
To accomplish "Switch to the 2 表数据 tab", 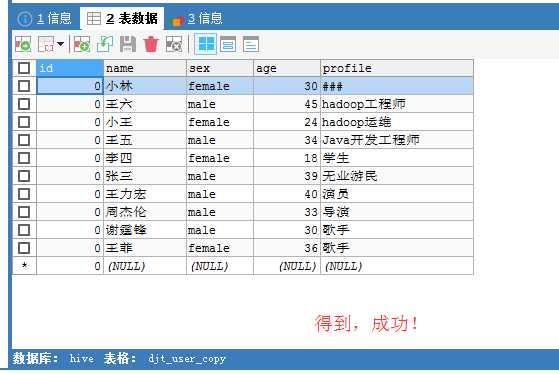I will pyautogui.click(x=122, y=18).
